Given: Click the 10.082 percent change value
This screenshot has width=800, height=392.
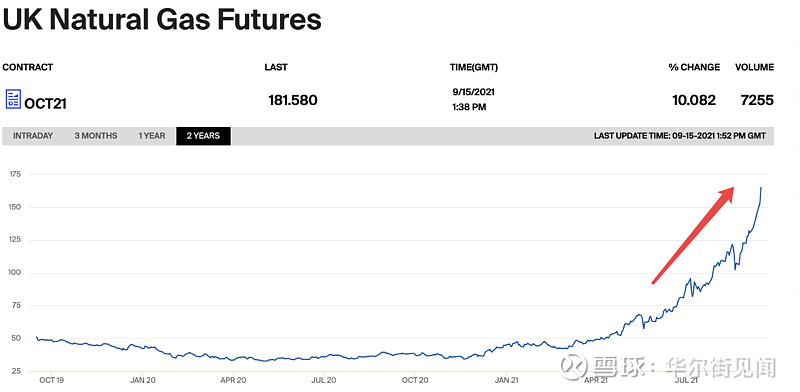Looking at the screenshot, I should [x=694, y=100].
